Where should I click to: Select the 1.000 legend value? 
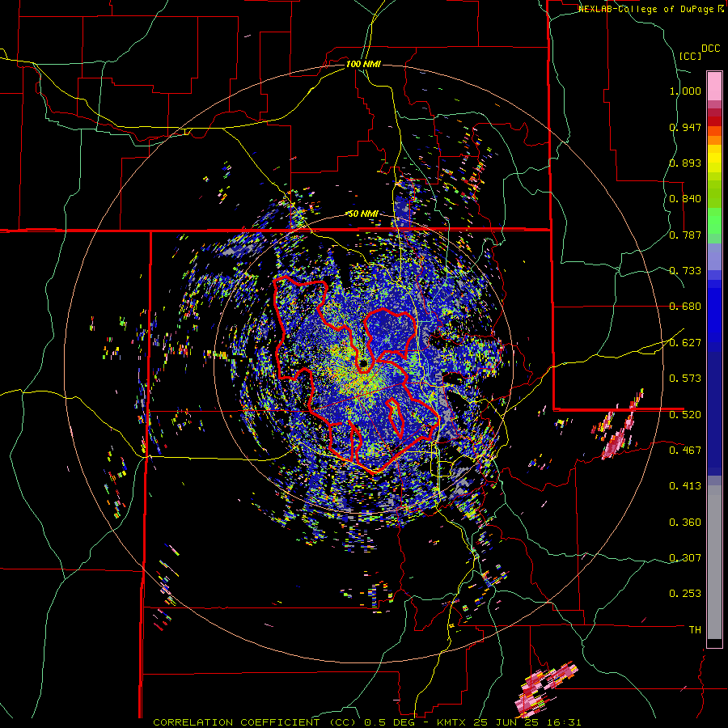click(685, 91)
